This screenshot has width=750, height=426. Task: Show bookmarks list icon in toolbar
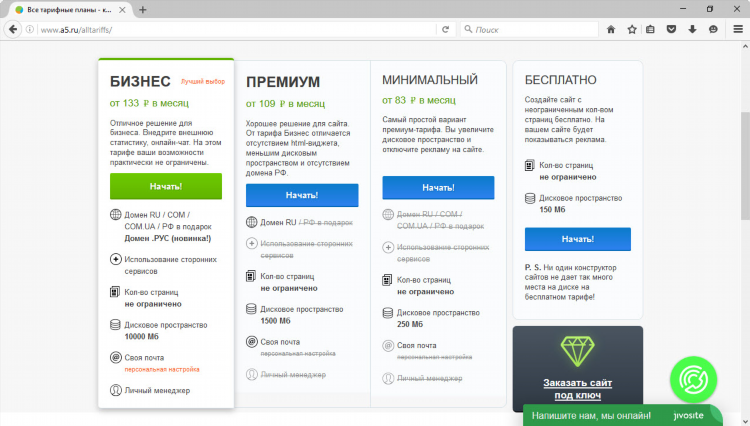[x=650, y=30]
